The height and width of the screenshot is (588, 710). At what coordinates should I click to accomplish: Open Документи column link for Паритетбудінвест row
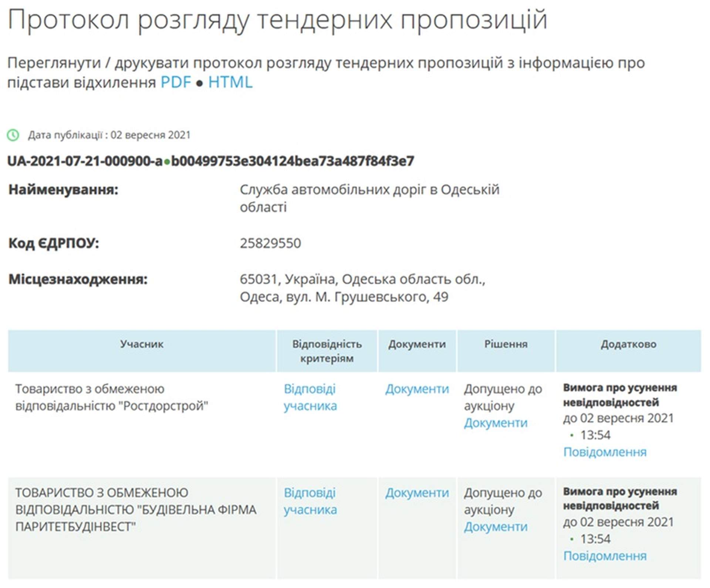coord(417,493)
